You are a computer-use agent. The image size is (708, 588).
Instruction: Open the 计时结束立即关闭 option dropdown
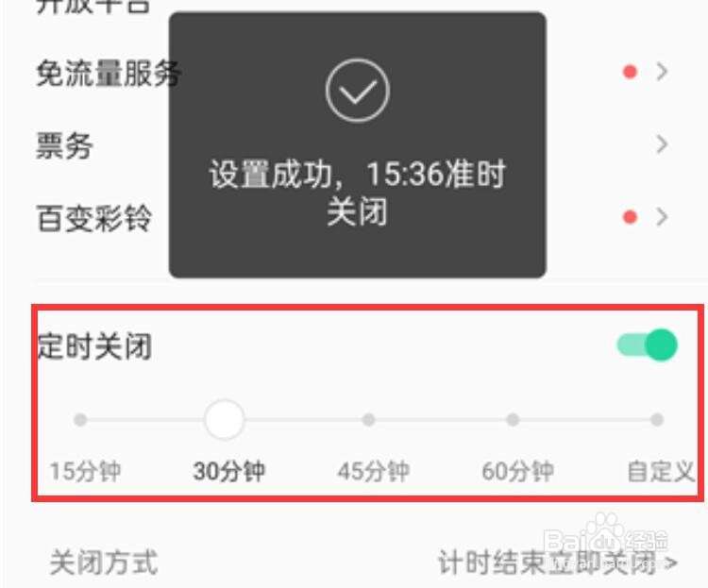(x=558, y=563)
